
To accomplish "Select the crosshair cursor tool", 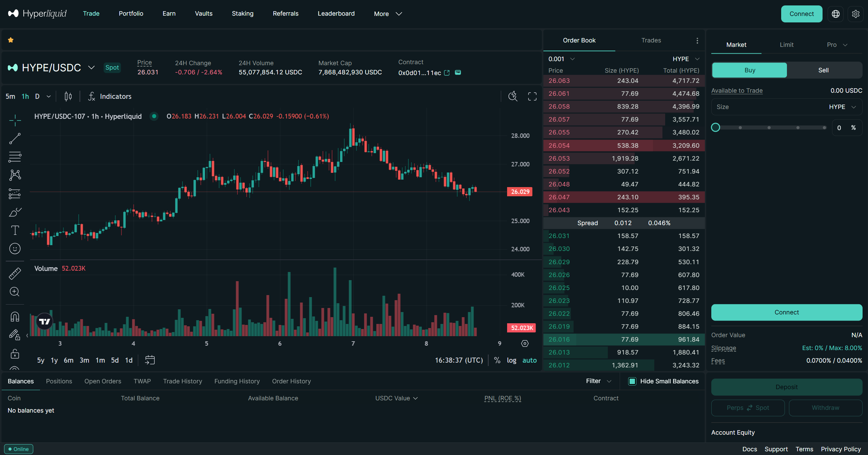I will tap(15, 120).
